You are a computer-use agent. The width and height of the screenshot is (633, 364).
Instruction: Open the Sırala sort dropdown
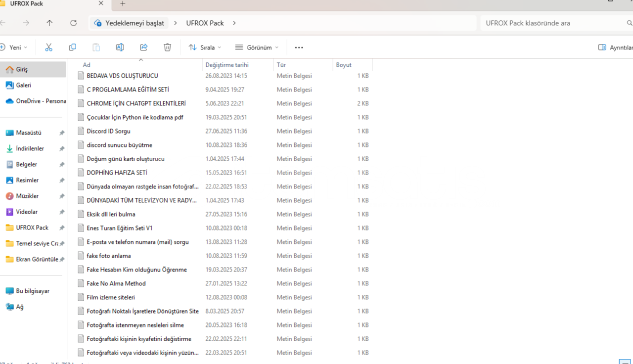[x=205, y=47]
